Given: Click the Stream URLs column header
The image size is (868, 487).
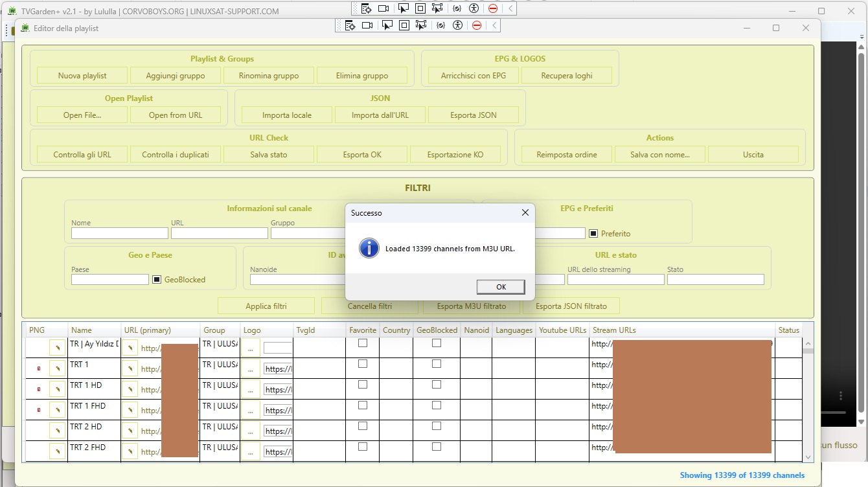Looking at the screenshot, I should point(682,330).
